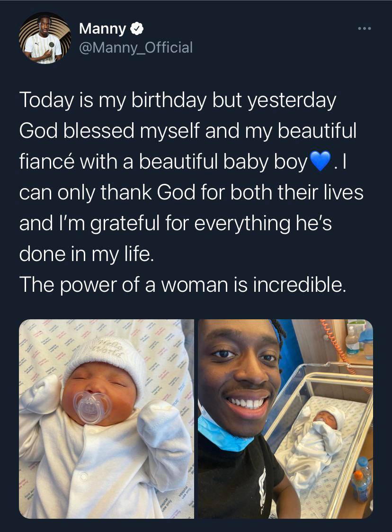Click the word fiancé in the tweet

46,162
